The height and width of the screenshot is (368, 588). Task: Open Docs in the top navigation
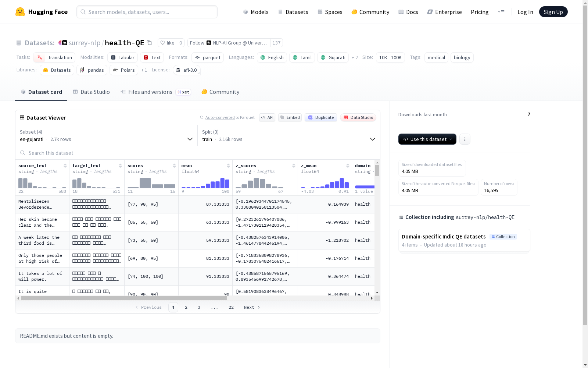408,12
